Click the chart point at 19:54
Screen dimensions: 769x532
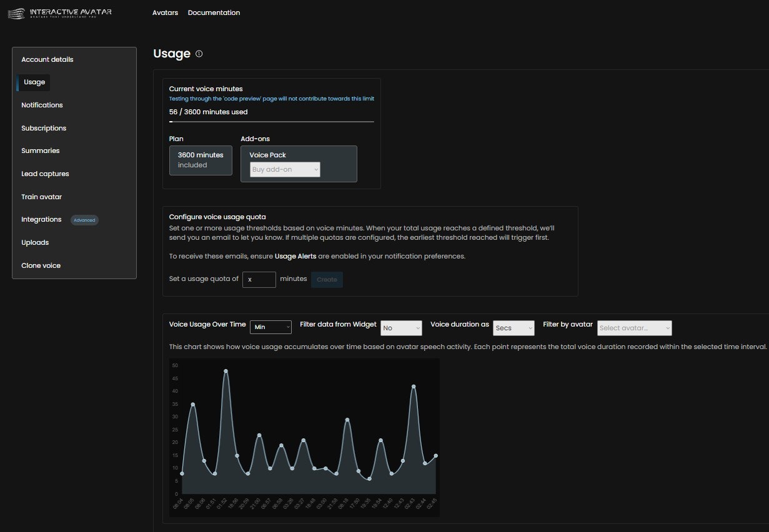pyautogui.click(x=380, y=440)
